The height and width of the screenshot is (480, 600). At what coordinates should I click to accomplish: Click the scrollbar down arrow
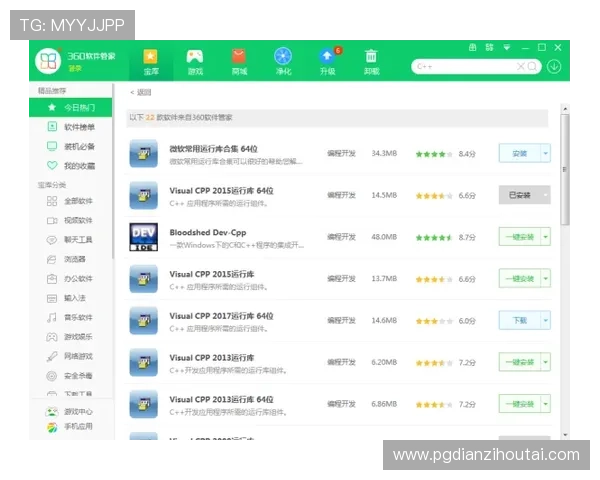565,435
